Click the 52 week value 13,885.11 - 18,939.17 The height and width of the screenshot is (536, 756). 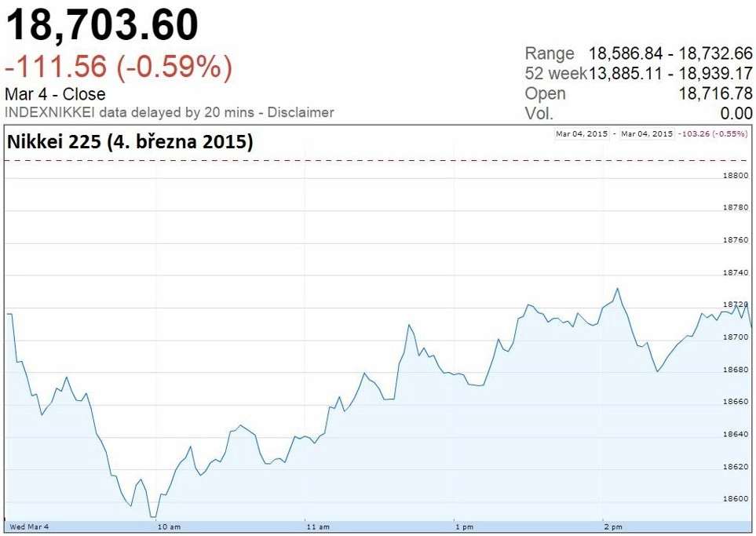[670, 73]
